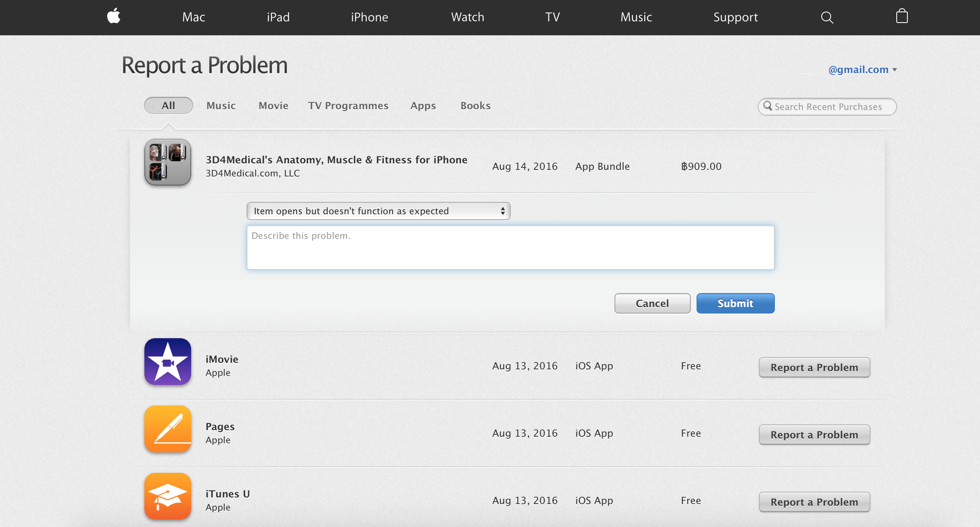Screen dimensions: 980x527
Task: Click magnifier icon in Search Recent Purchases
Action: click(x=768, y=106)
